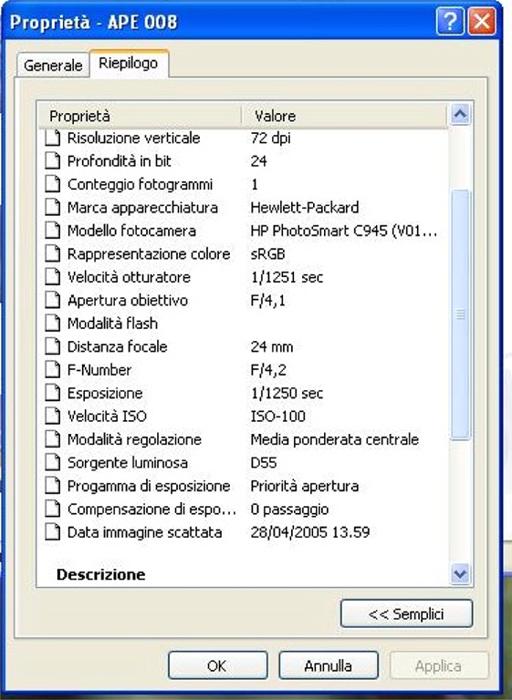Click the icon next to Marca apparecchiatura

(52, 207)
